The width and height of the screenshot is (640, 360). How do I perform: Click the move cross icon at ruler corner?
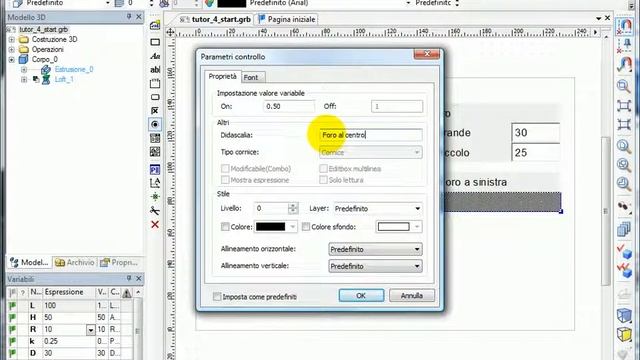171,33
